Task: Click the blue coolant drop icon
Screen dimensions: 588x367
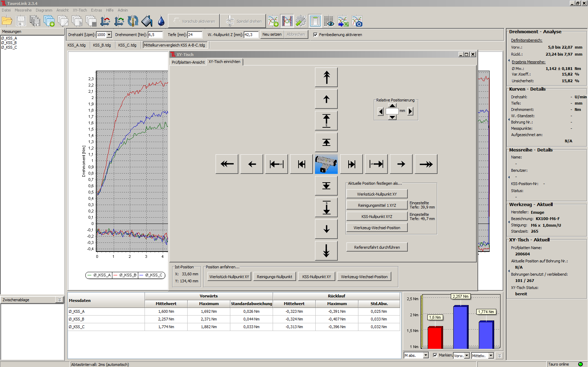Action: tap(161, 21)
